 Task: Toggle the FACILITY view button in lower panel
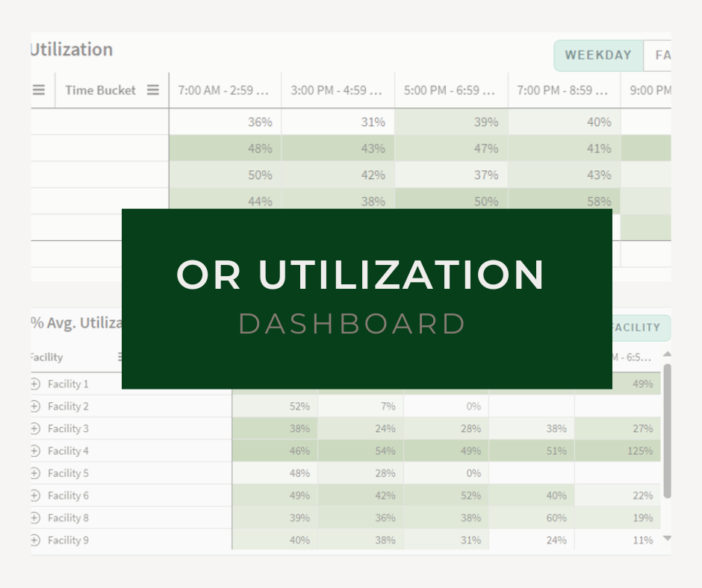(x=639, y=328)
